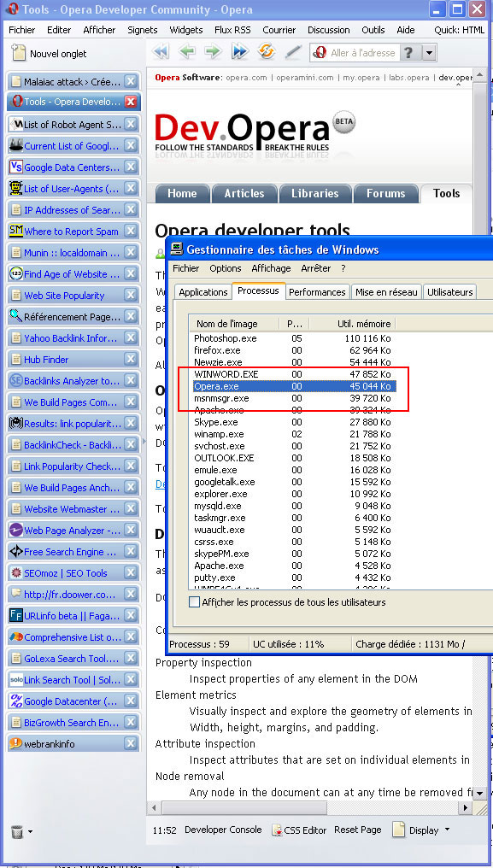Viewport: 493px width, 868px height.
Task: Switch to URLinfo beta tab
Action: pyautogui.click(x=73, y=616)
